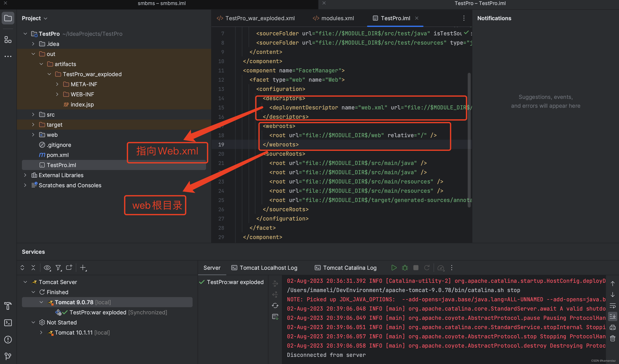619x364 pixels.
Task: Stop the Tomcat server
Action: [x=416, y=268]
